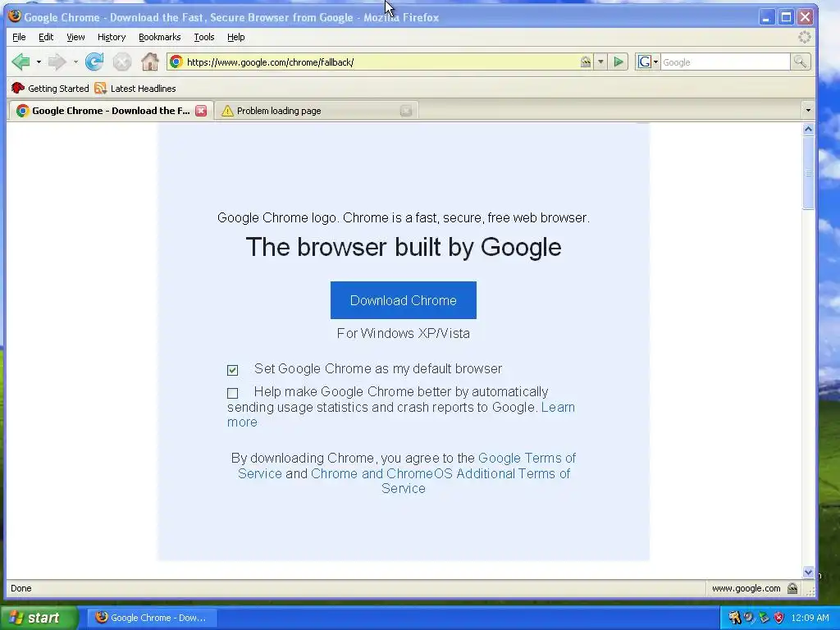Open the File menu
This screenshot has width=840, height=630.
click(x=19, y=37)
